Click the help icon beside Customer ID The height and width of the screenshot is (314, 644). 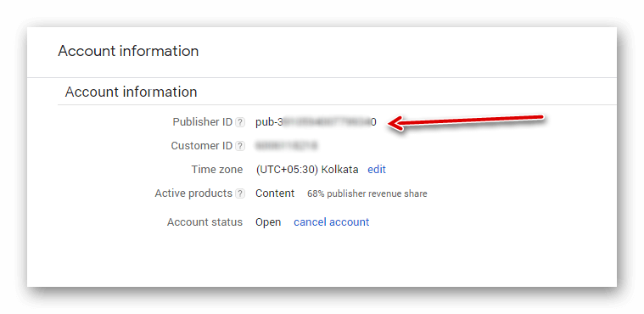coord(240,146)
